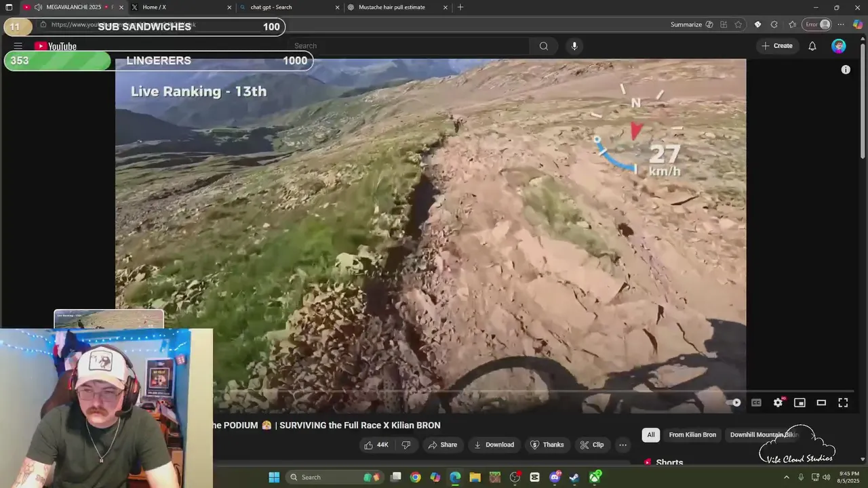This screenshot has width=868, height=488.
Task: Toggle closed captions on the video
Action: (756, 403)
